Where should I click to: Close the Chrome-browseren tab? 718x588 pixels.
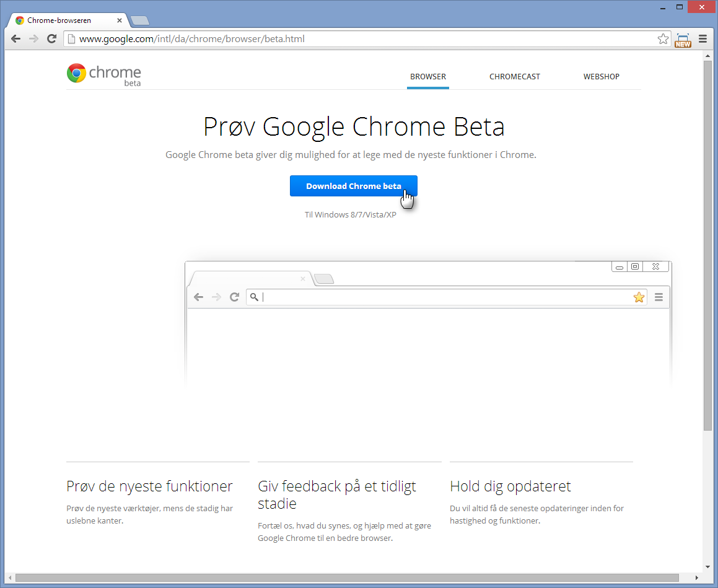(120, 20)
